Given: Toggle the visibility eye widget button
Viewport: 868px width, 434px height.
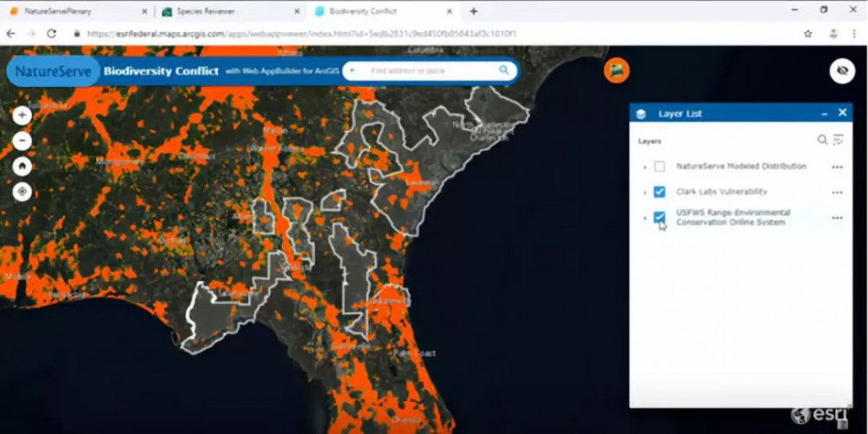Looking at the screenshot, I should click(x=842, y=71).
